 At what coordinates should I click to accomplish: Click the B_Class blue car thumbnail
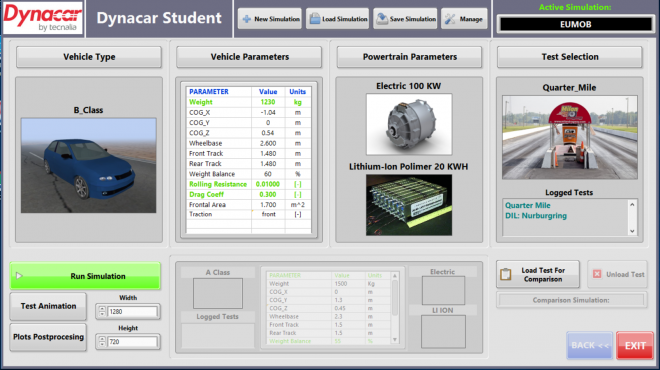[x=88, y=165]
